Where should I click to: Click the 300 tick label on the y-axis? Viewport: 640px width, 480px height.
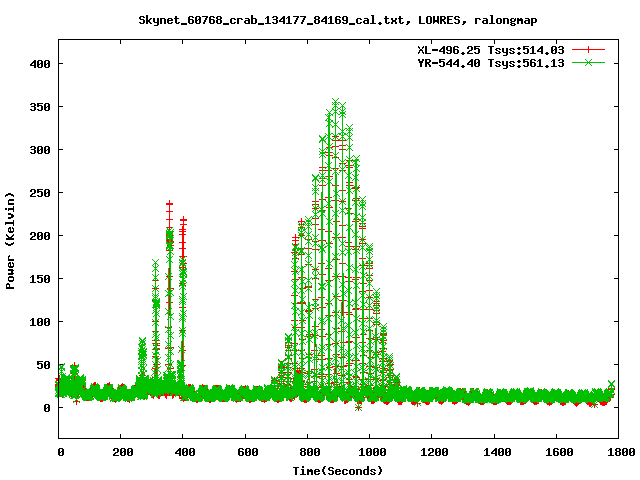tap(40, 150)
